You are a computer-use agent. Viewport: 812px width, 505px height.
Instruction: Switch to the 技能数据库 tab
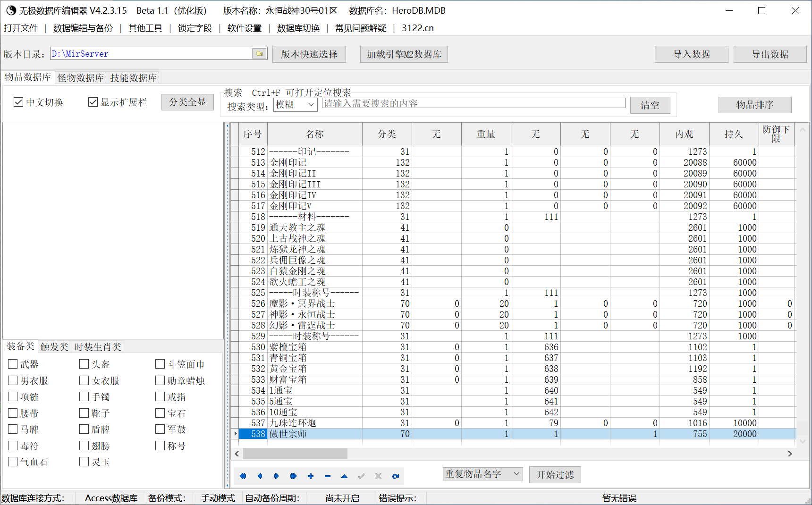point(134,78)
